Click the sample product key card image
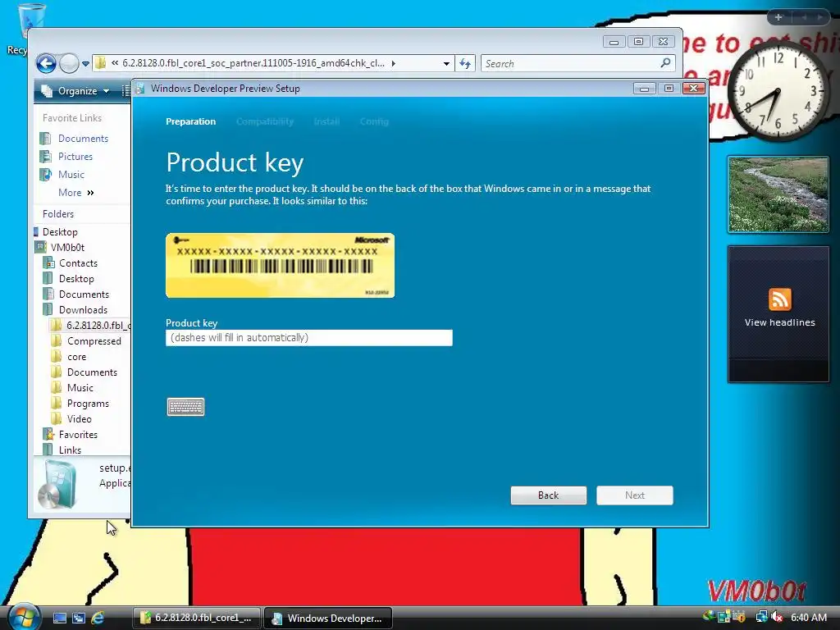Image resolution: width=840 pixels, height=630 pixels. pos(281,265)
